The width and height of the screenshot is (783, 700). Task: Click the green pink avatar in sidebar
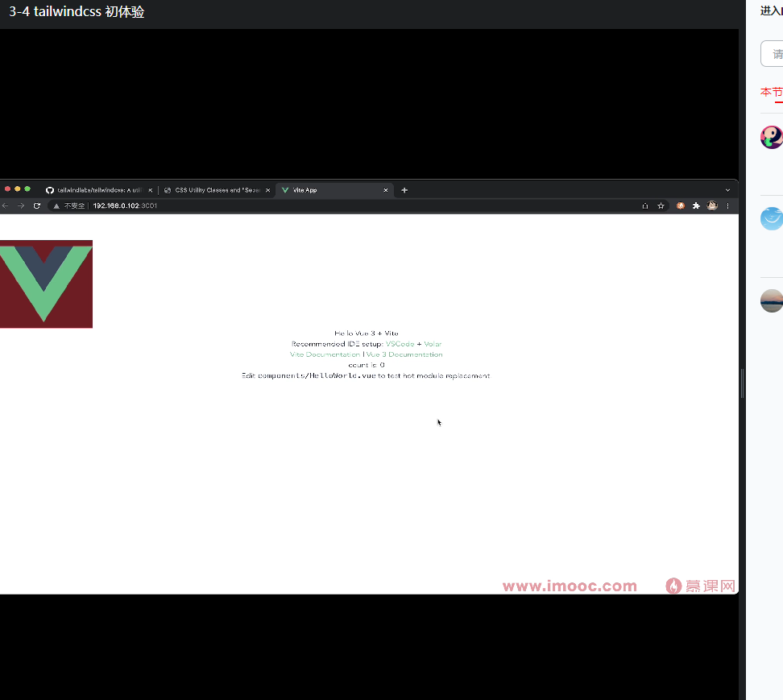pos(772,137)
